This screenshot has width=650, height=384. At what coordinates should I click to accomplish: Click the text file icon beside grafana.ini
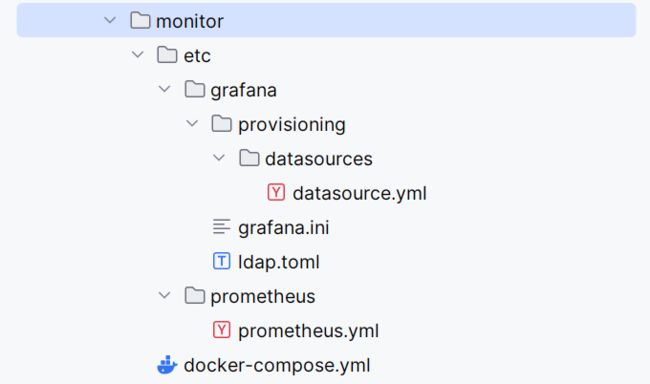(x=221, y=227)
